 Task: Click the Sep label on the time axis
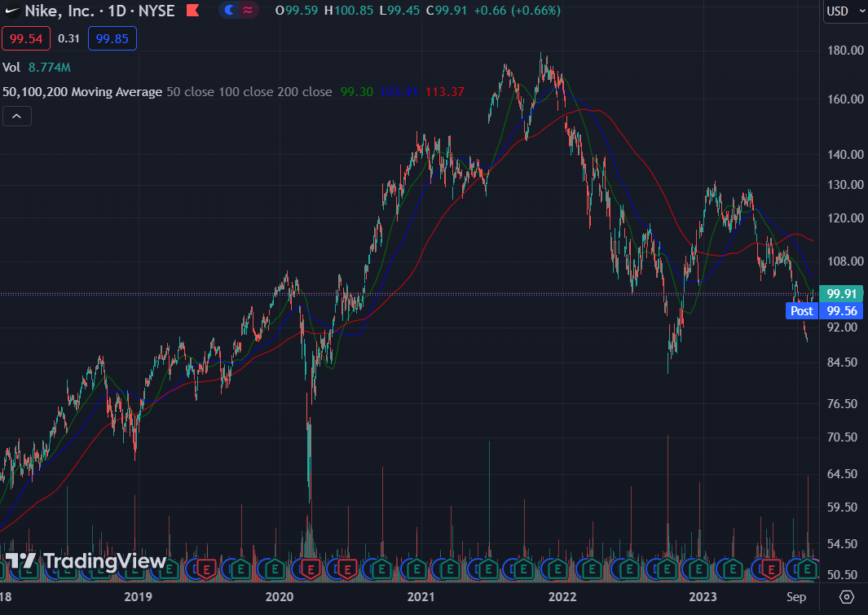point(796,597)
